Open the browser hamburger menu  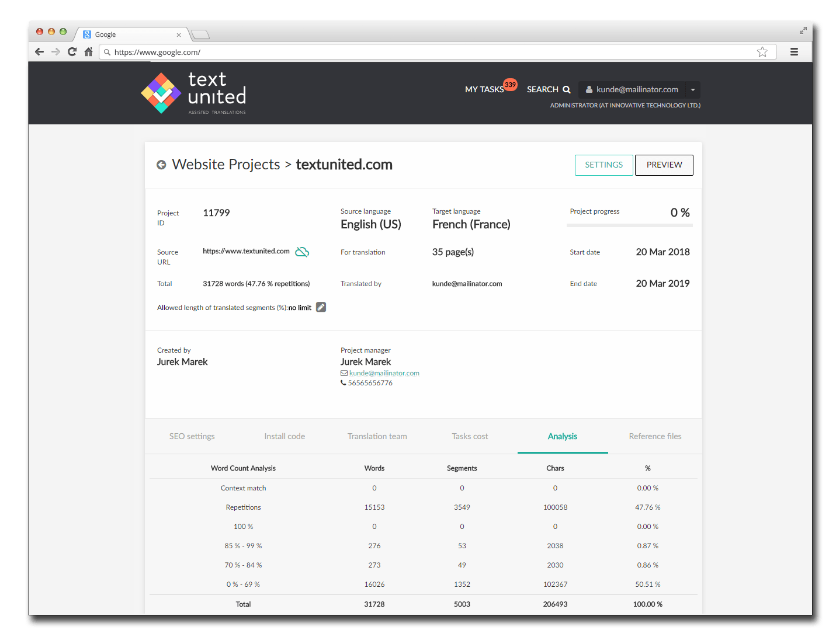point(794,52)
